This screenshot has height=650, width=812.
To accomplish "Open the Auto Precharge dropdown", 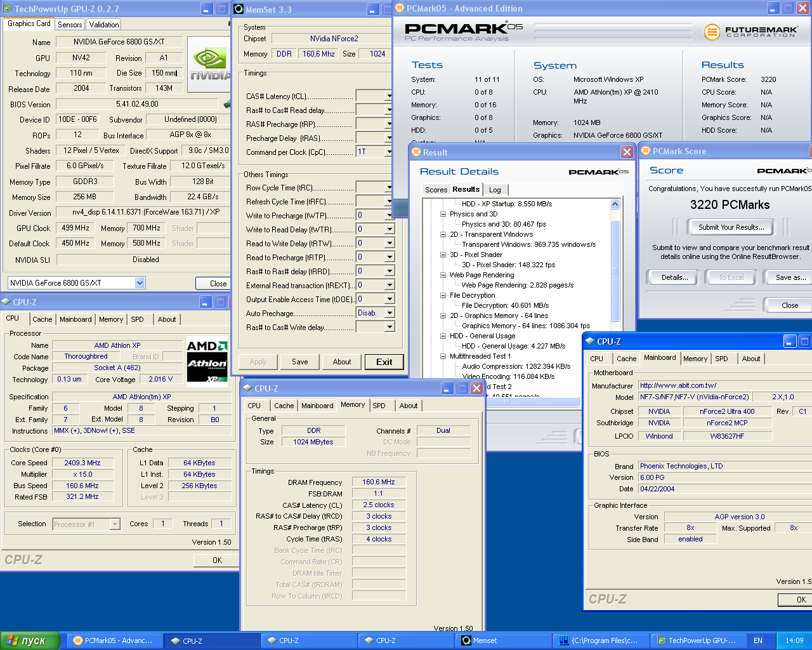I will pyautogui.click(x=390, y=313).
